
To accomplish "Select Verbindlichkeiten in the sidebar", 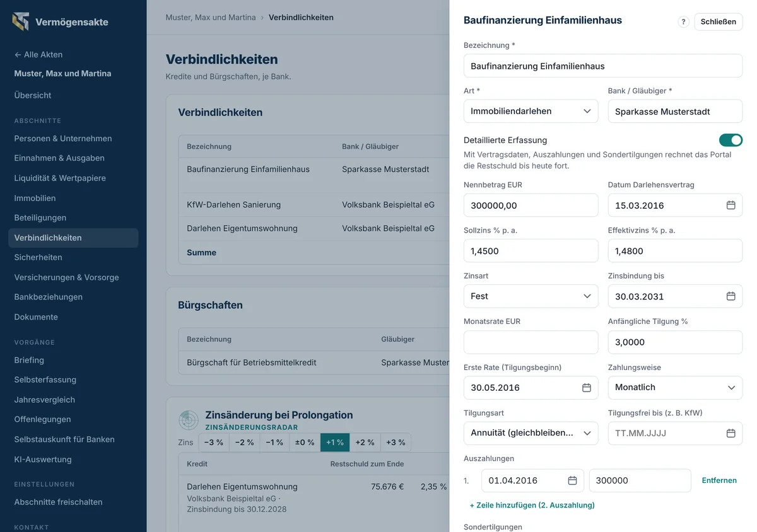I will click(x=73, y=238).
